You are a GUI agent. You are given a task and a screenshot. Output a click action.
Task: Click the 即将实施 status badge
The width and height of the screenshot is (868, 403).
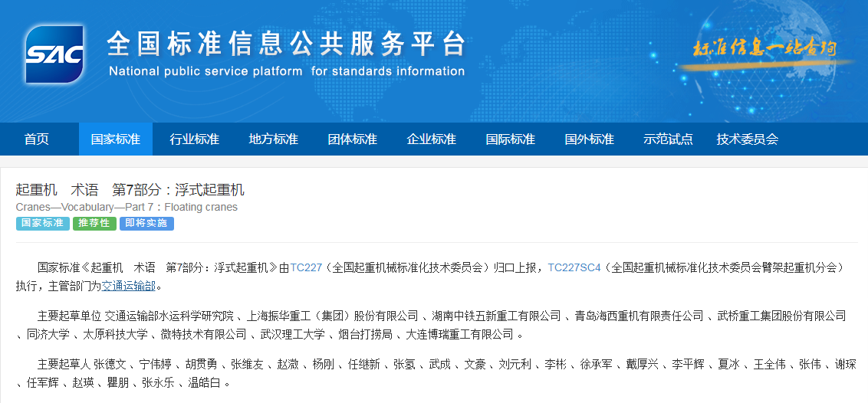pos(146,224)
